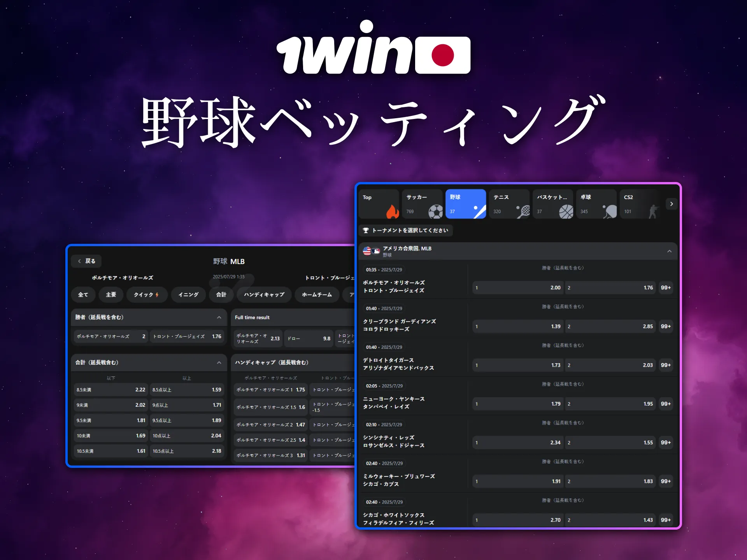The image size is (747, 560).
Task: Pick 8.5点以上 total at 1.59
Action: click(x=187, y=390)
